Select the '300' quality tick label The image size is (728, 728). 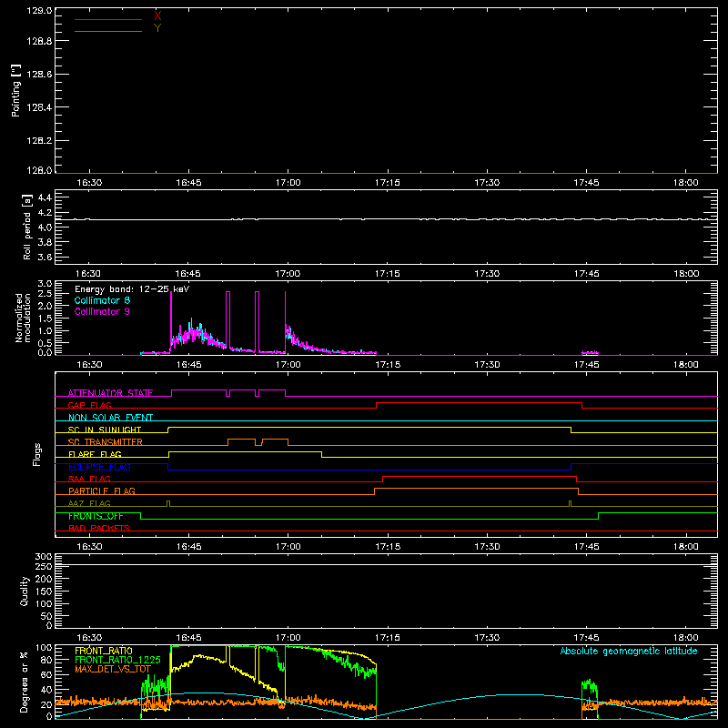tap(43, 557)
